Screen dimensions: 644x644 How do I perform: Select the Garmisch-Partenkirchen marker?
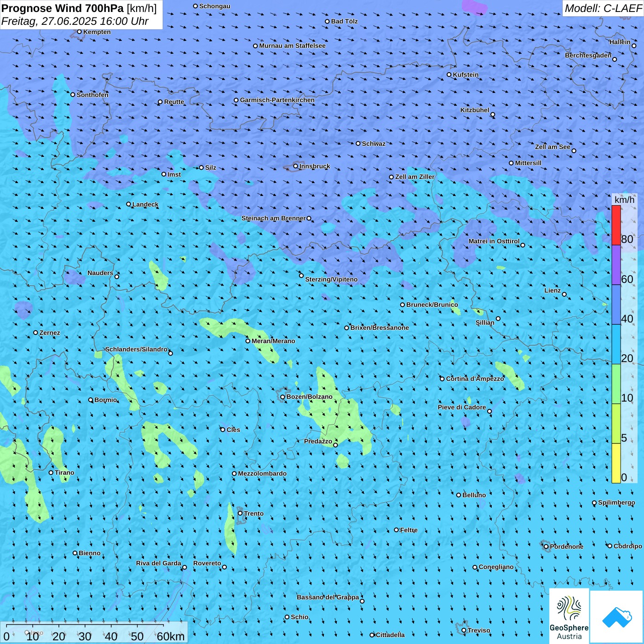tap(236, 100)
